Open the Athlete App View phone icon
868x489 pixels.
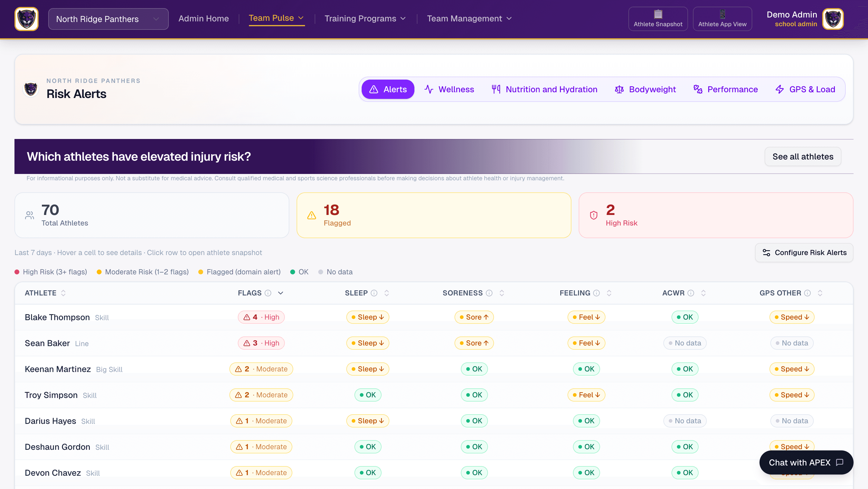[x=722, y=14]
